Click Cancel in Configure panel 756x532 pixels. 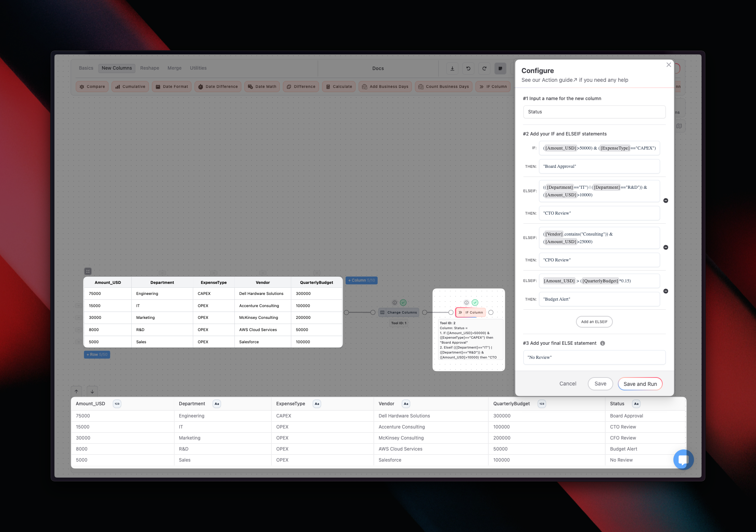568,384
